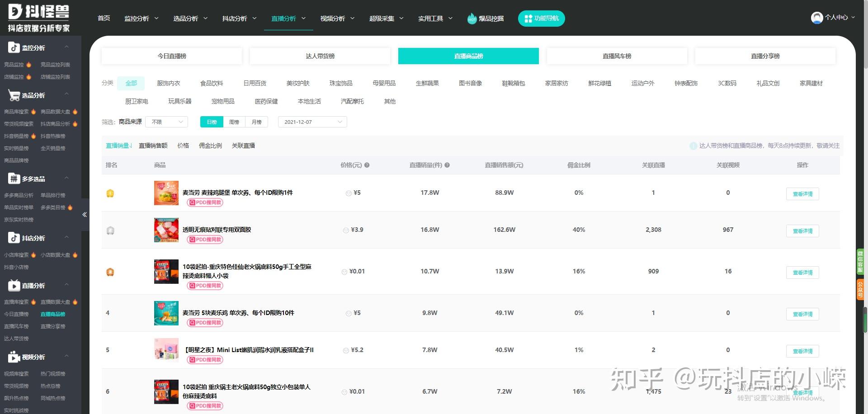Select the 宠物用品 category filter

point(223,101)
